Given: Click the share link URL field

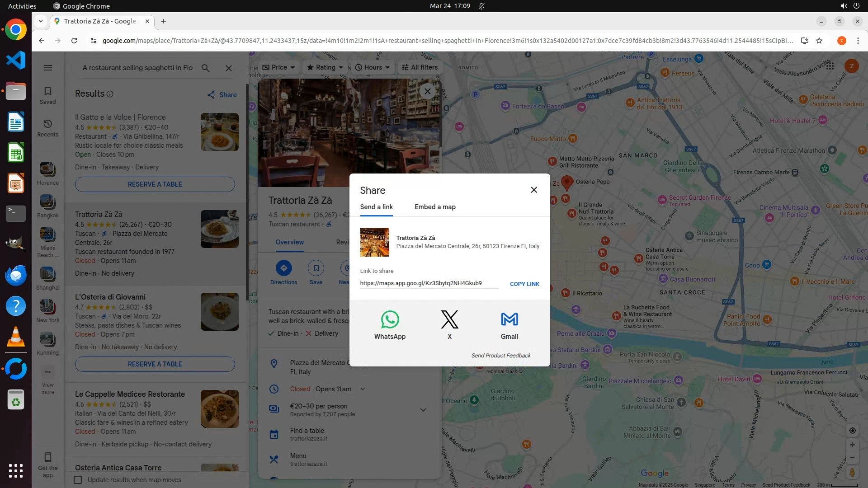Looking at the screenshot, I should (429, 283).
